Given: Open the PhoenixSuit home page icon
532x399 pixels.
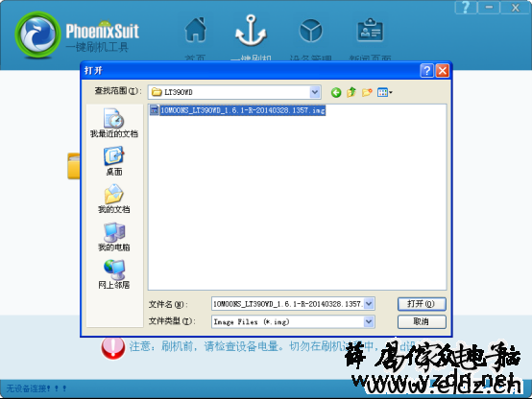Looking at the screenshot, I should [x=196, y=30].
